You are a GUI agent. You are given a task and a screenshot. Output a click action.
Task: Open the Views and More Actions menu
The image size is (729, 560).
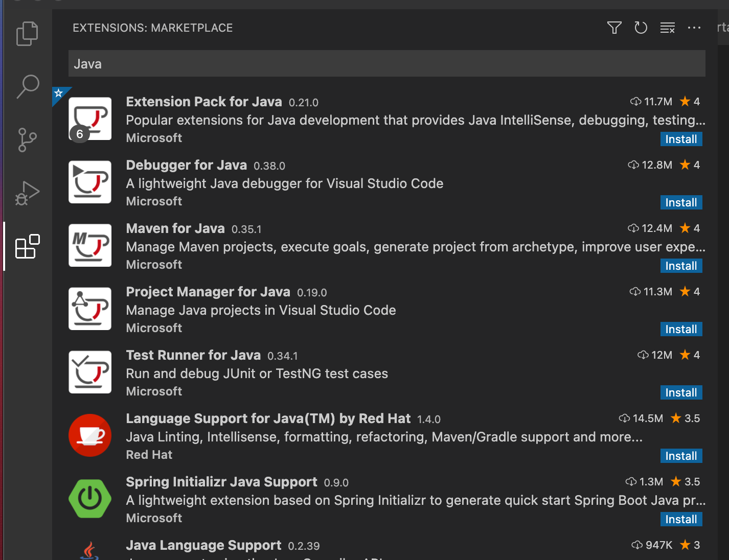(694, 28)
